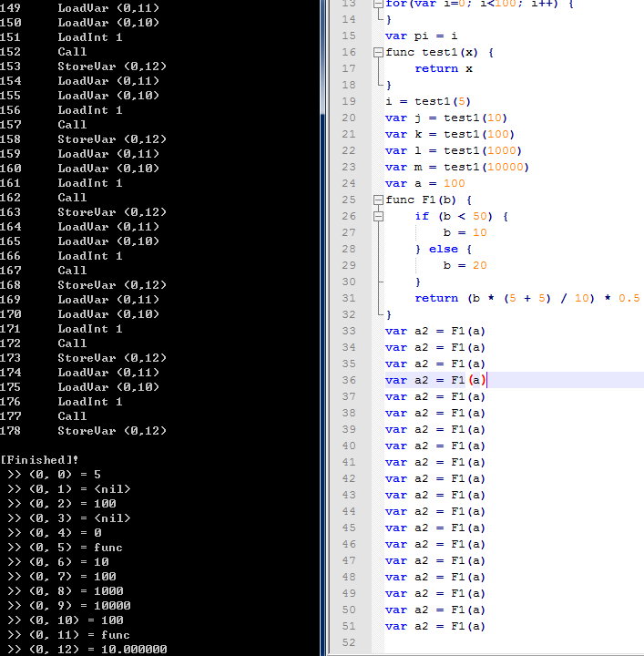Click the code line 'var k = test1(100)'
Viewport: 644px width, 656px height.
450,134
